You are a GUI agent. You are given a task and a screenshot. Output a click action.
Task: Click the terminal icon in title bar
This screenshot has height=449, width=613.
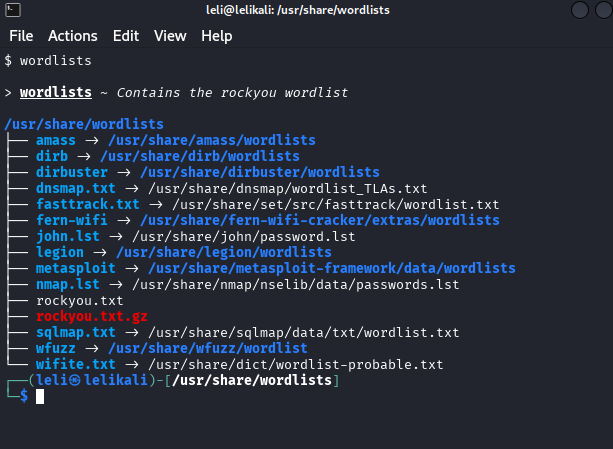[x=13, y=10]
